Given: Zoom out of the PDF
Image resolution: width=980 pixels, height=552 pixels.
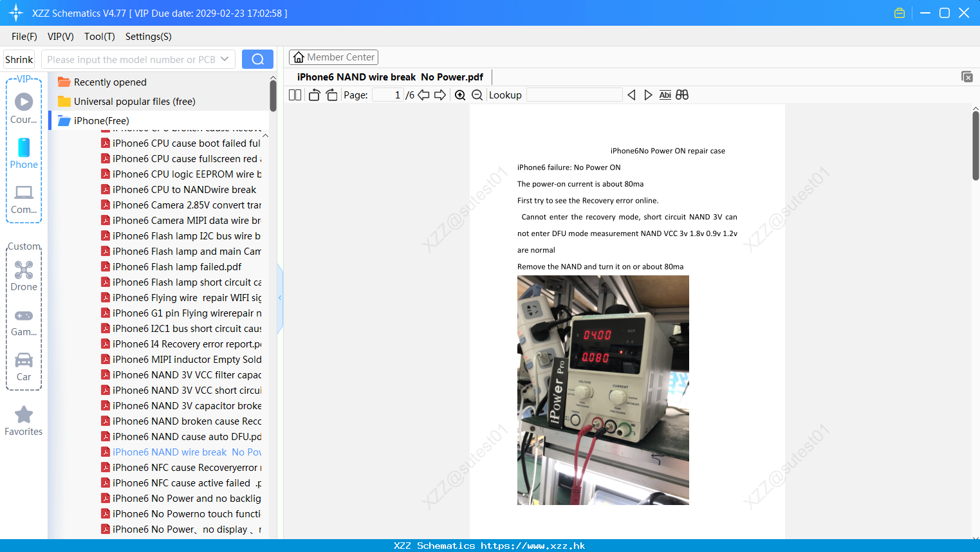Looking at the screenshot, I should tap(477, 95).
